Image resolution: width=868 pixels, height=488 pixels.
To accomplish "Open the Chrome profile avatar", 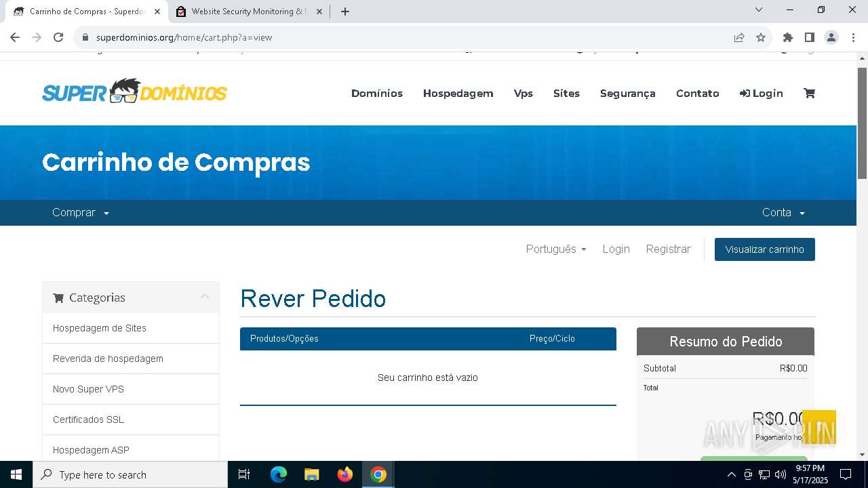I will tap(831, 37).
